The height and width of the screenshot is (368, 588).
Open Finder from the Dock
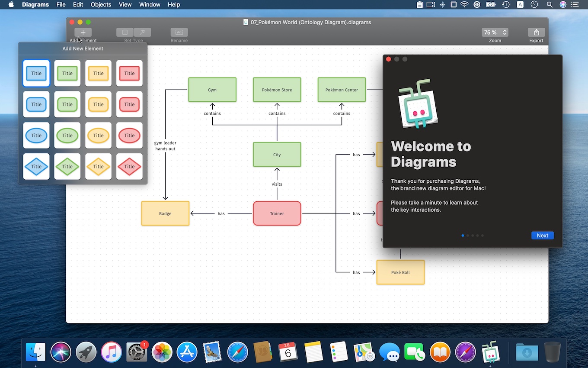[x=35, y=352]
